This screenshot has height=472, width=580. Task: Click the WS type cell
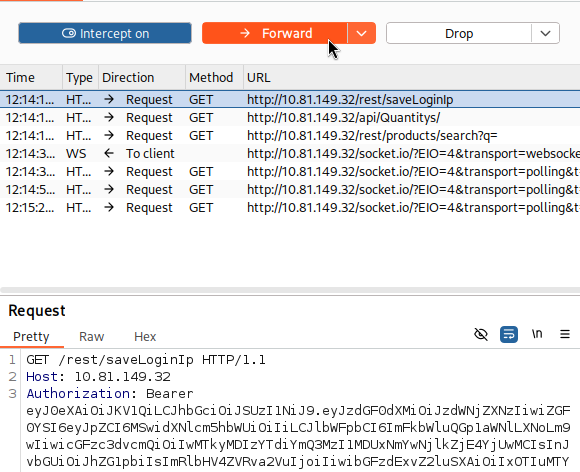coord(76,154)
